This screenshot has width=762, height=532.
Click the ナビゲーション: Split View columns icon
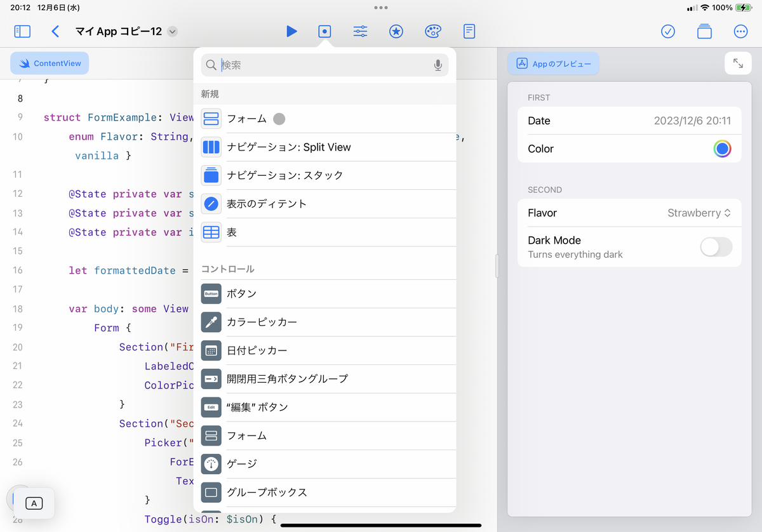211,147
